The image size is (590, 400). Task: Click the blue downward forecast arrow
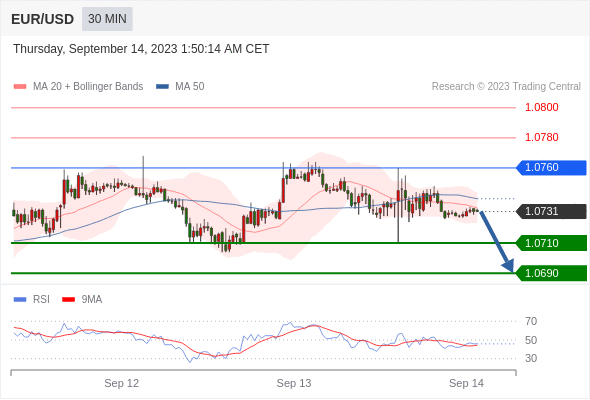pos(496,241)
